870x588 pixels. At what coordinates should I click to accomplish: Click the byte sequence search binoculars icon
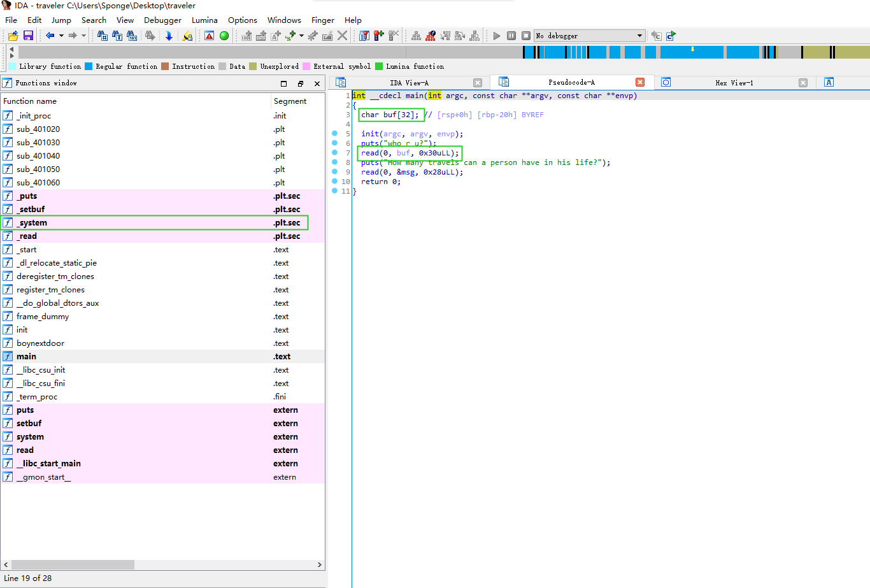[132, 36]
